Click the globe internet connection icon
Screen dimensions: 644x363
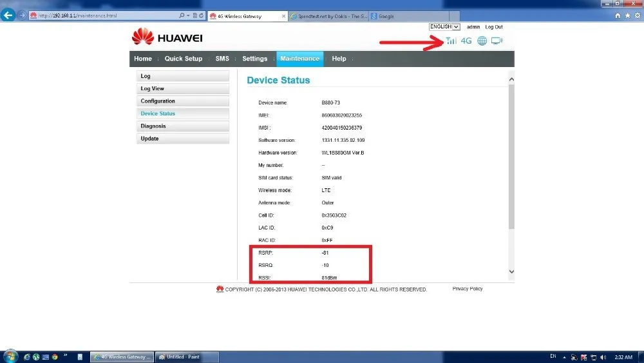pyautogui.click(x=482, y=41)
